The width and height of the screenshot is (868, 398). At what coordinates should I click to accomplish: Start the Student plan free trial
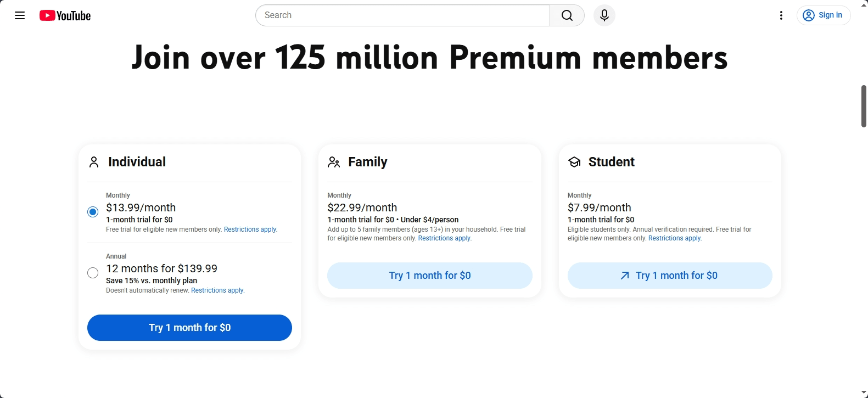(x=669, y=275)
